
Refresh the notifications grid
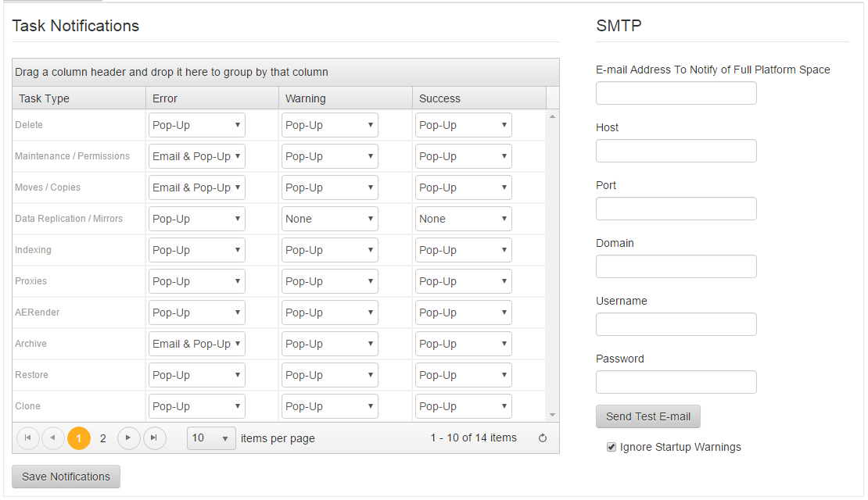[543, 438]
